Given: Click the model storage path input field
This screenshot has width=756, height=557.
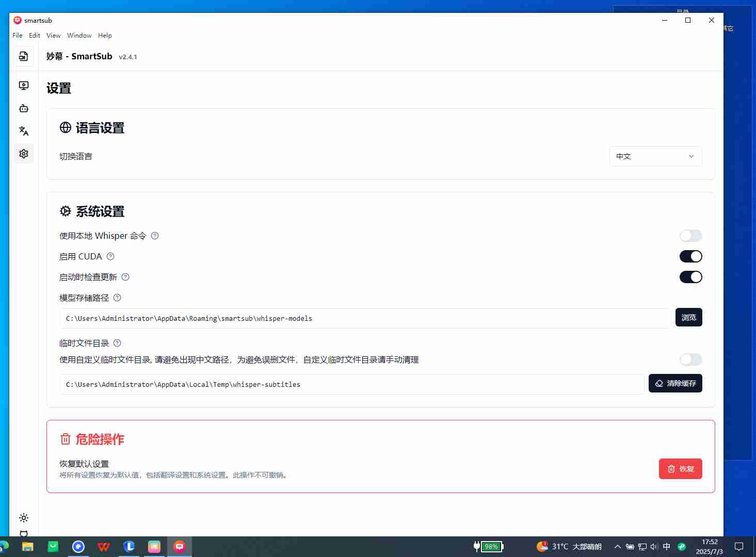Looking at the screenshot, I should tap(361, 318).
